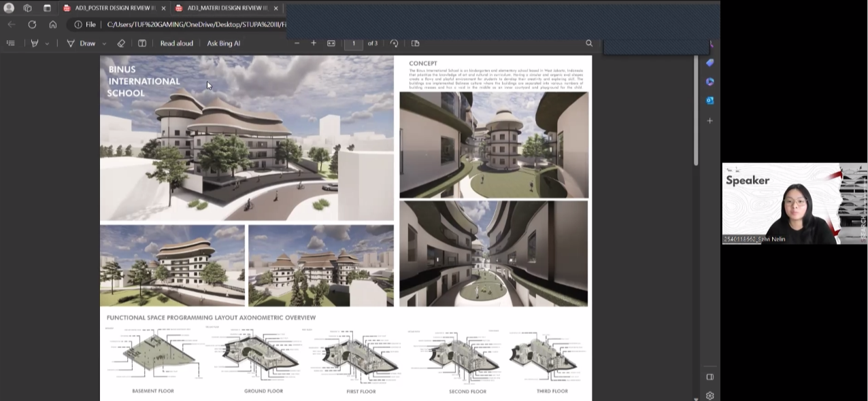This screenshot has width=868, height=401.
Task: Open the tab actions menu icon
Action: click(x=48, y=8)
